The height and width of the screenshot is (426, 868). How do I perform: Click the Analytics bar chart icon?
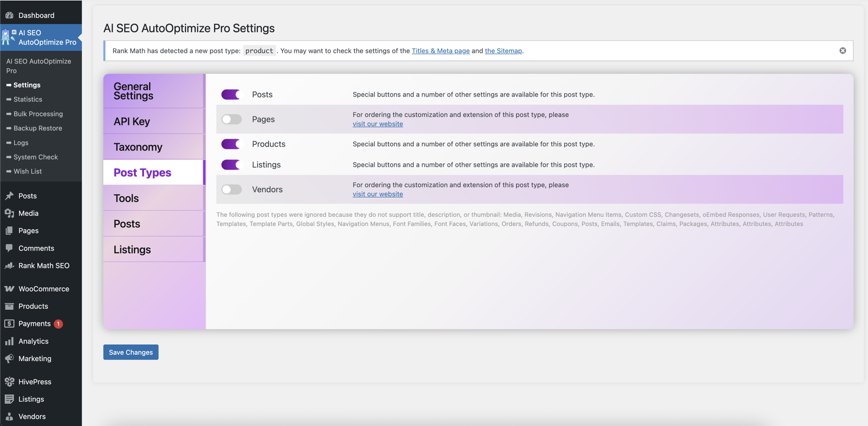coord(9,341)
